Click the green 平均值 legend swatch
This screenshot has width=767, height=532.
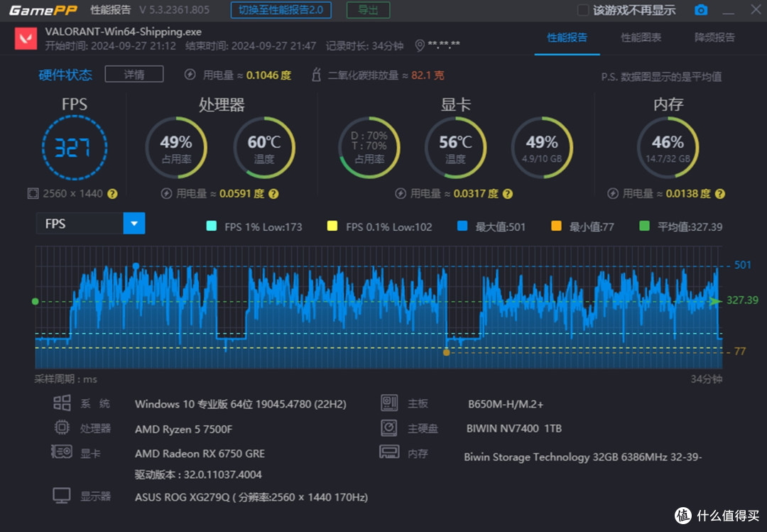click(x=644, y=226)
